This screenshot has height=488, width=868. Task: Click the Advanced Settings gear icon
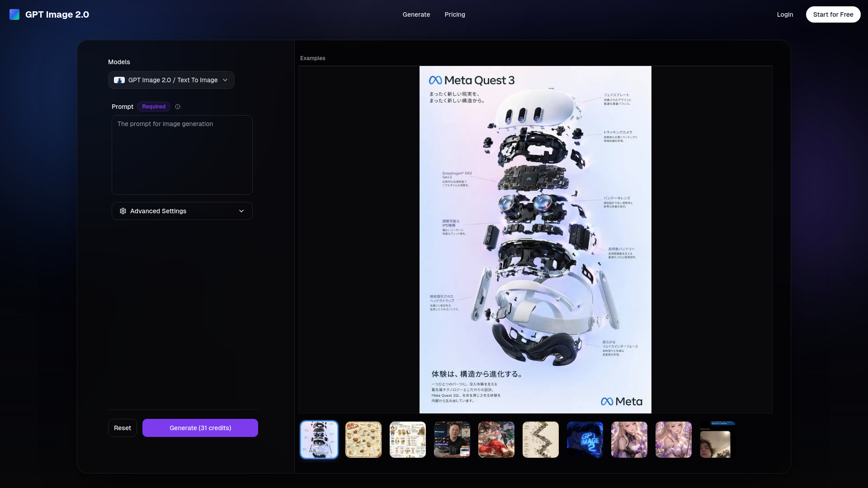pos(123,211)
